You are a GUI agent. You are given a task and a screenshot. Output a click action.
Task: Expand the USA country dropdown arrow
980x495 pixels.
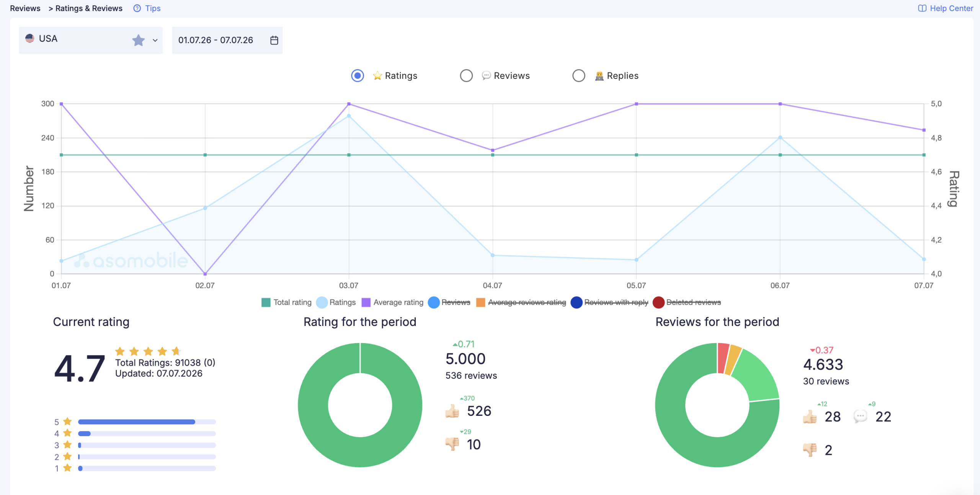(x=155, y=40)
